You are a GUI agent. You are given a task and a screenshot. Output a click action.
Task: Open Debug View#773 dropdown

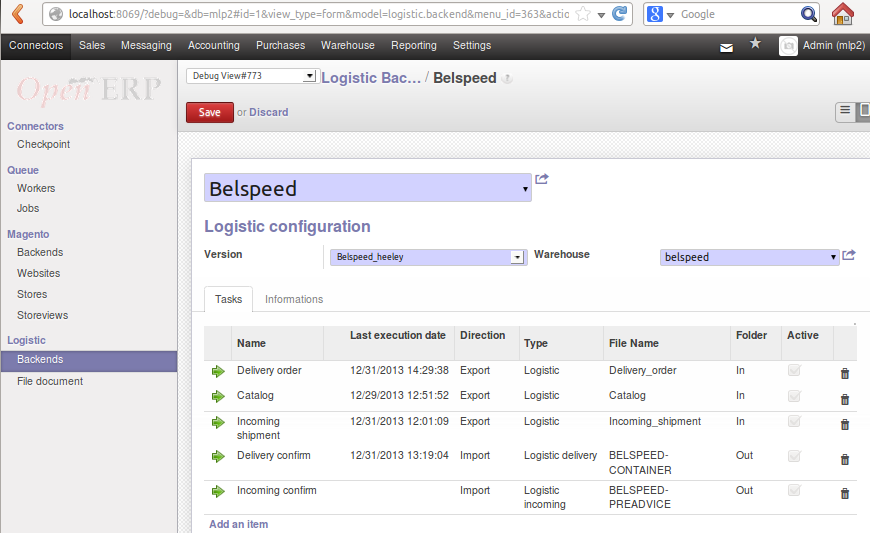[251, 76]
